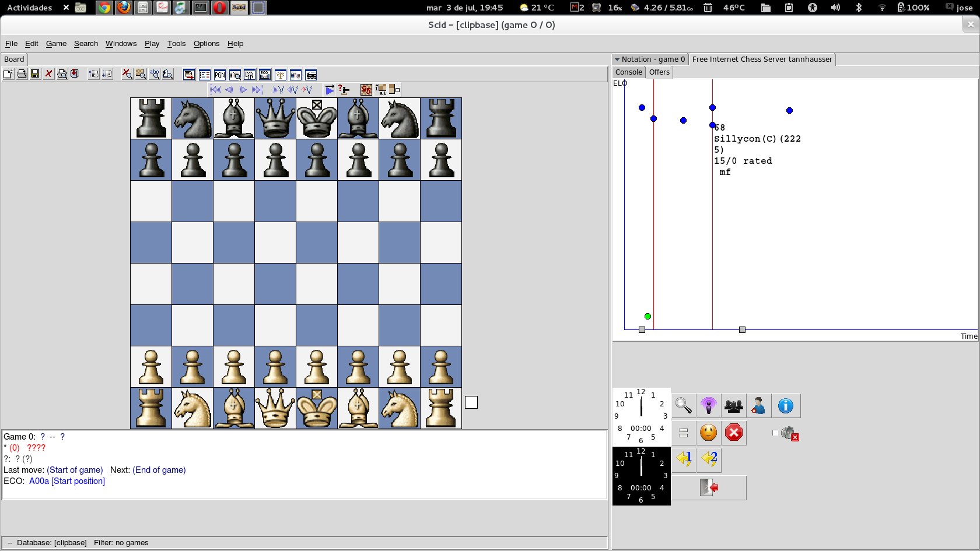
Task: Click the trial mode question mark icon
Action: pyautogui.click(x=344, y=89)
